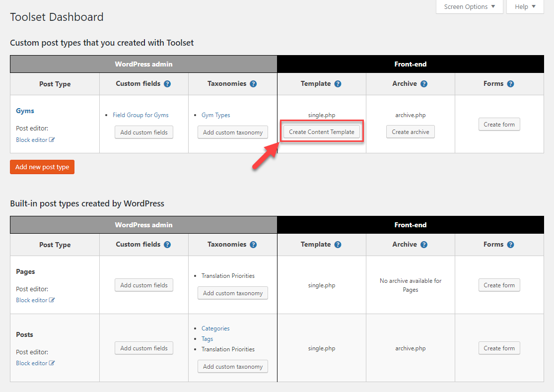The width and height of the screenshot is (554, 392).
Task: Click edit icon next to Gyms Block editor
Action: (x=52, y=139)
